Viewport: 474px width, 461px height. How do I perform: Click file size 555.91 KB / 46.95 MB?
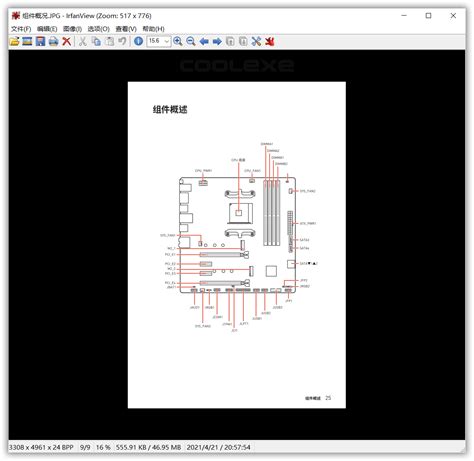(148, 447)
